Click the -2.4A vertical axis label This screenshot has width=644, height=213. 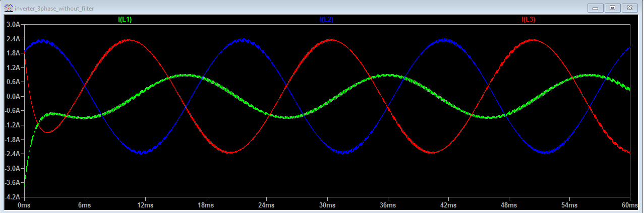[12, 154]
